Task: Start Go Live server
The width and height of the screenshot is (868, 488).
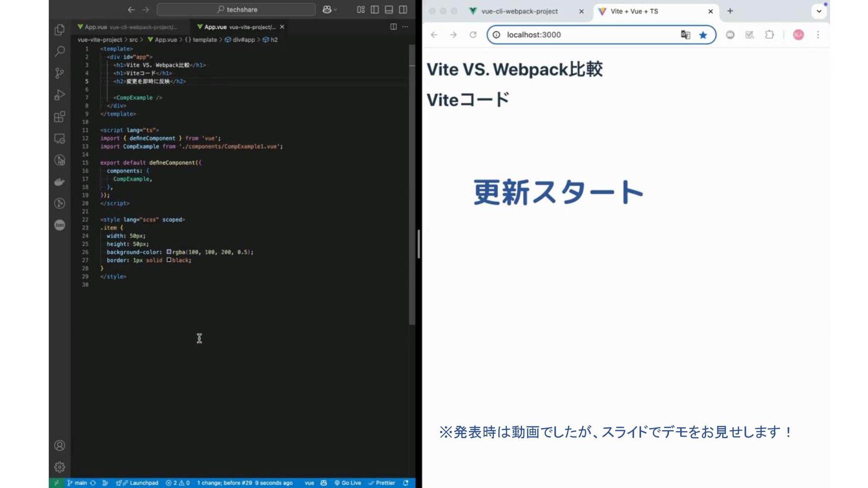Action: tap(348, 483)
